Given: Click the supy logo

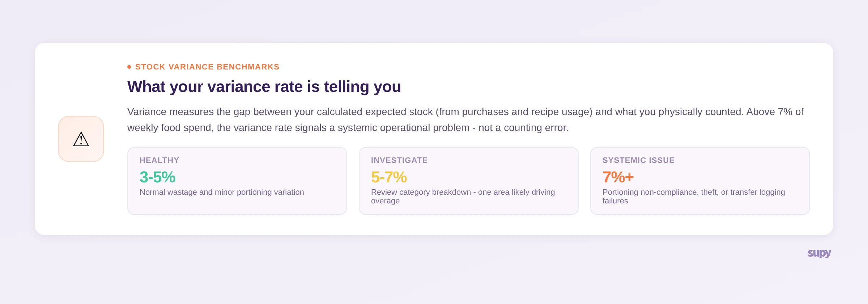Looking at the screenshot, I should (819, 253).
